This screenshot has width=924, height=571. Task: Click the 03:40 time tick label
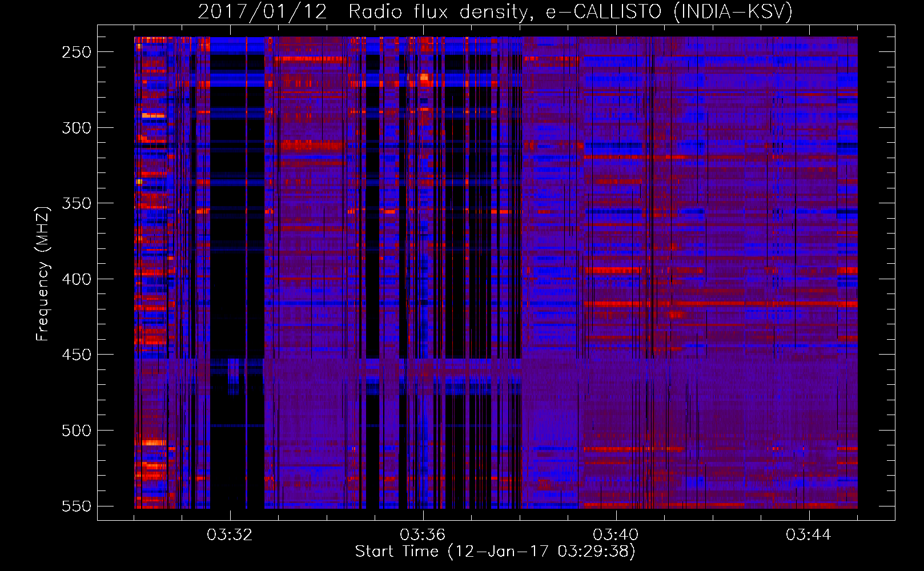point(616,535)
